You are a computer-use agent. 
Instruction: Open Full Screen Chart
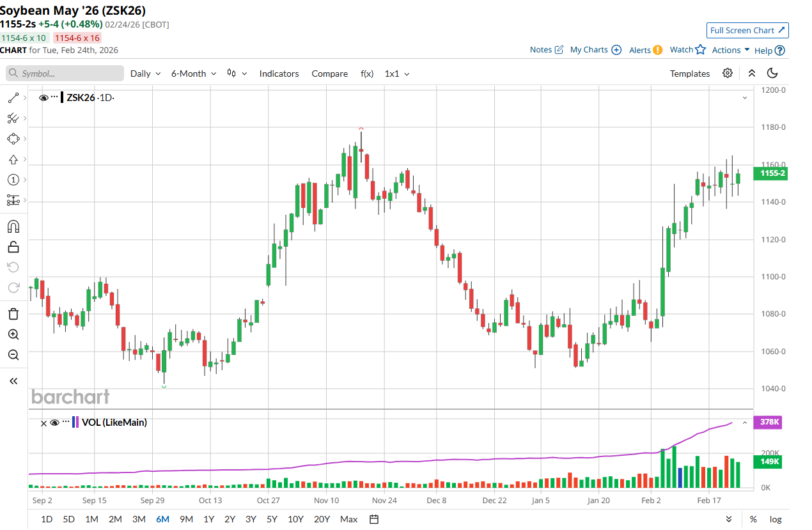[x=747, y=30]
